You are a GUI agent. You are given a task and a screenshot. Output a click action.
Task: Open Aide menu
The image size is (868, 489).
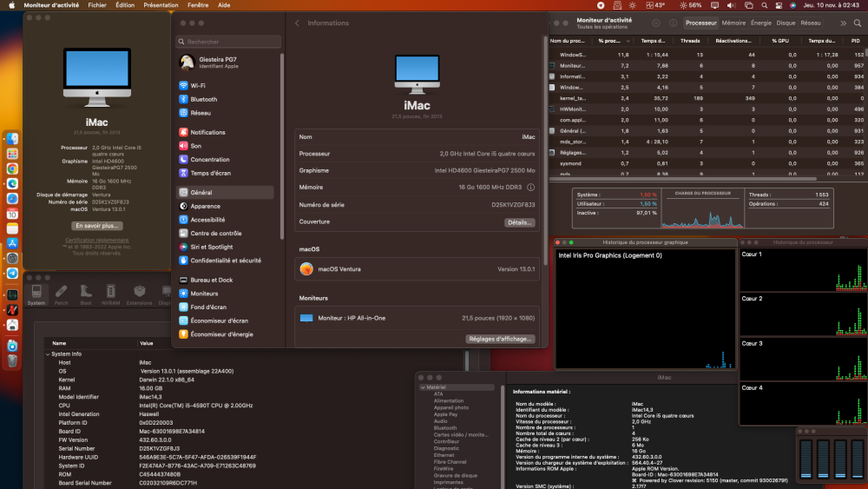(224, 5)
